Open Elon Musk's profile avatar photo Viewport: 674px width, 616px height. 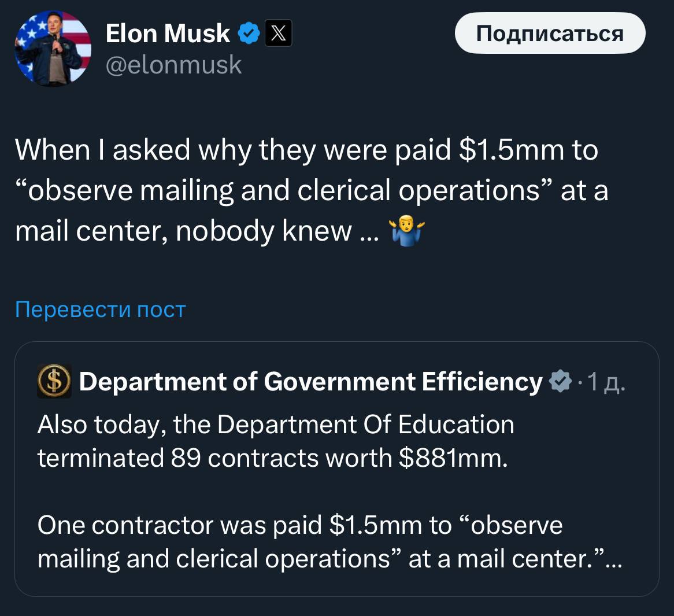click(x=53, y=49)
